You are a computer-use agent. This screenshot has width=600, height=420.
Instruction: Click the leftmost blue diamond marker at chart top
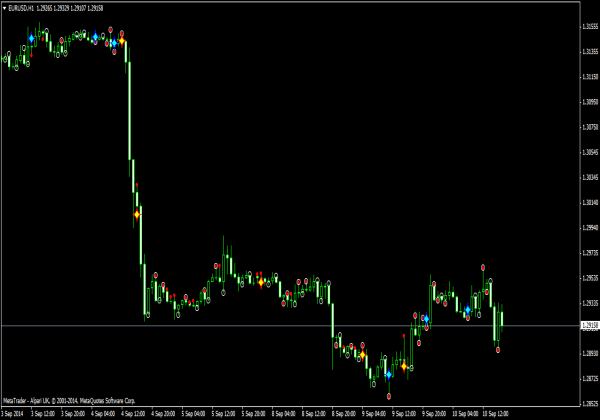coord(31,37)
